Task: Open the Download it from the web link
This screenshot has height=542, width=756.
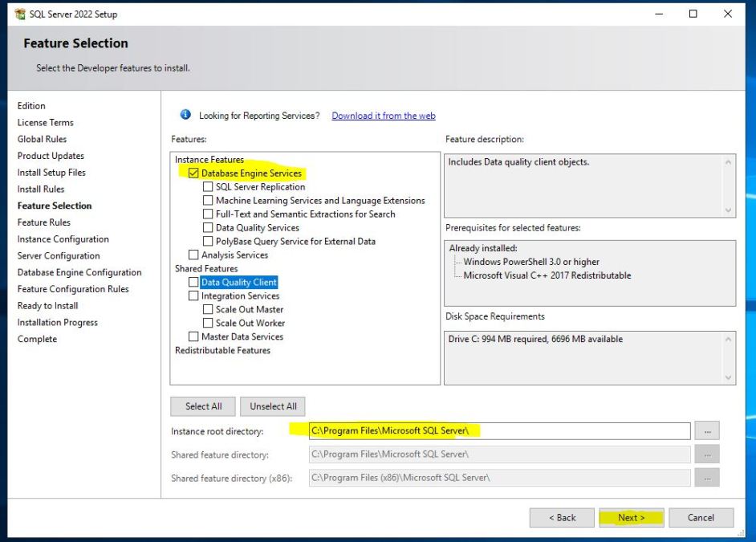Action: (383, 116)
